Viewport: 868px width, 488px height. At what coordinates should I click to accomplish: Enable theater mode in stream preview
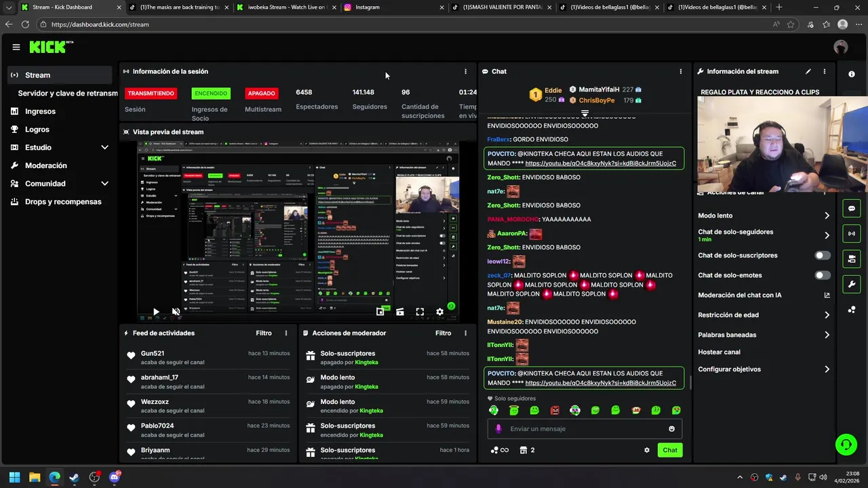tap(400, 312)
